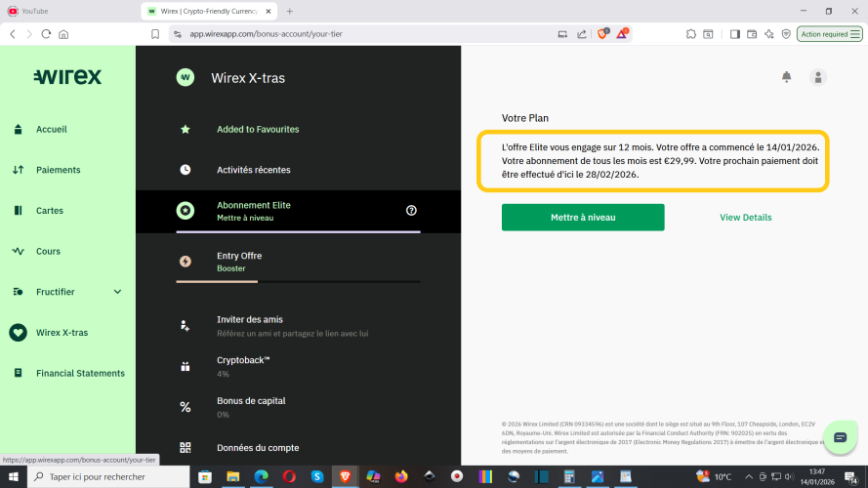Screen dimensions: 868x488
Task: Click the Wirex logo in sidebar
Action: 67,76
